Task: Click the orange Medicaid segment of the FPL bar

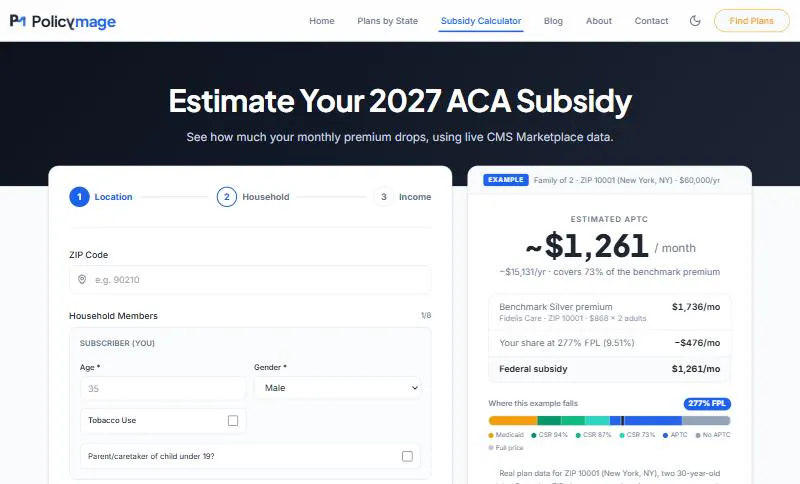Action: [513, 421]
